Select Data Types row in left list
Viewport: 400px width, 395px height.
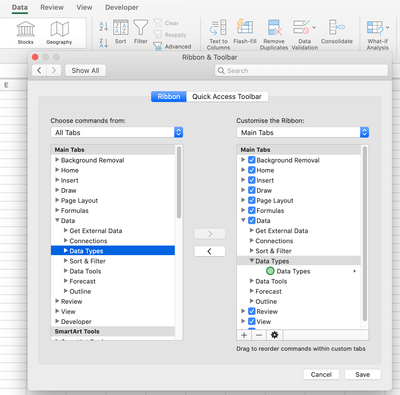click(x=113, y=251)
